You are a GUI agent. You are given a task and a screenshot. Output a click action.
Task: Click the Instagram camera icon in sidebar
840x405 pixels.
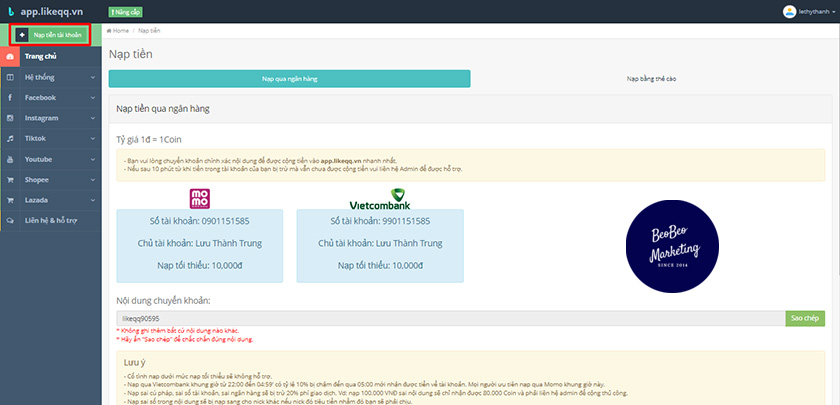[10, 118]
